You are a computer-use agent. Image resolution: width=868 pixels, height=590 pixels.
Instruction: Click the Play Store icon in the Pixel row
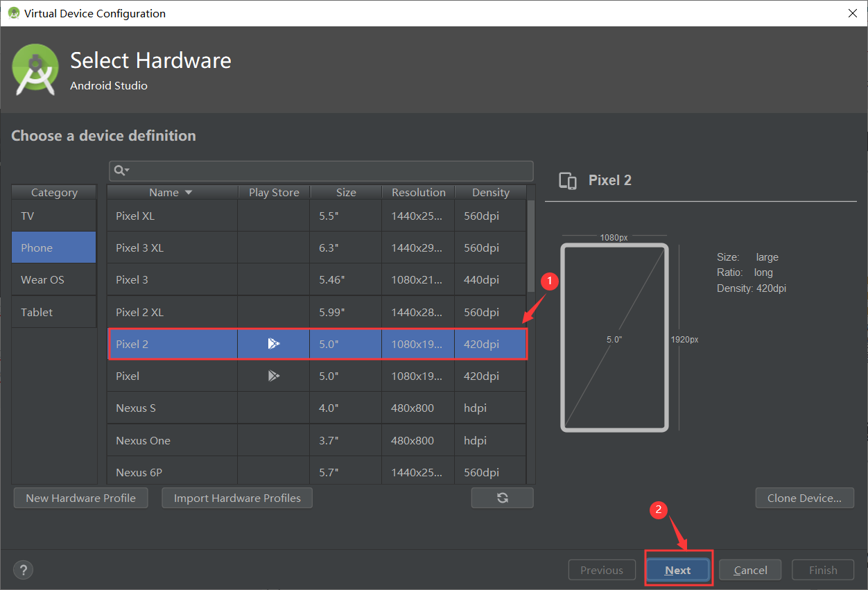coord(273,375)
